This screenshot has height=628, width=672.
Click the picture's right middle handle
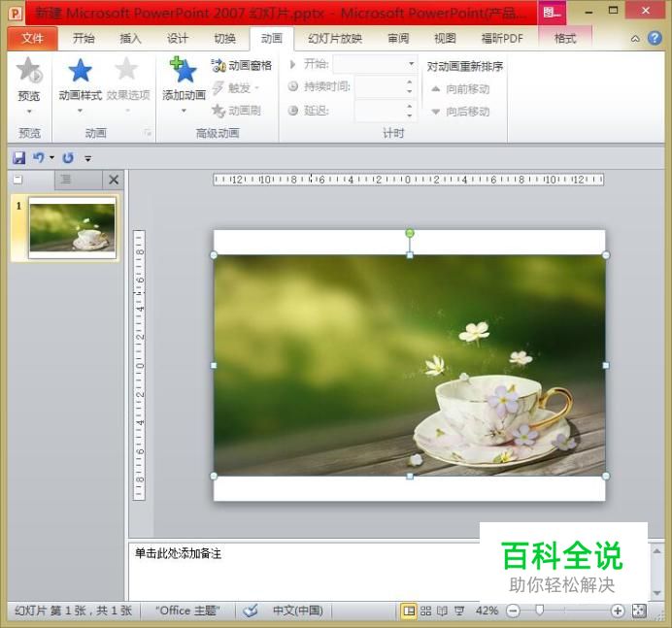(x=606, y=365)
